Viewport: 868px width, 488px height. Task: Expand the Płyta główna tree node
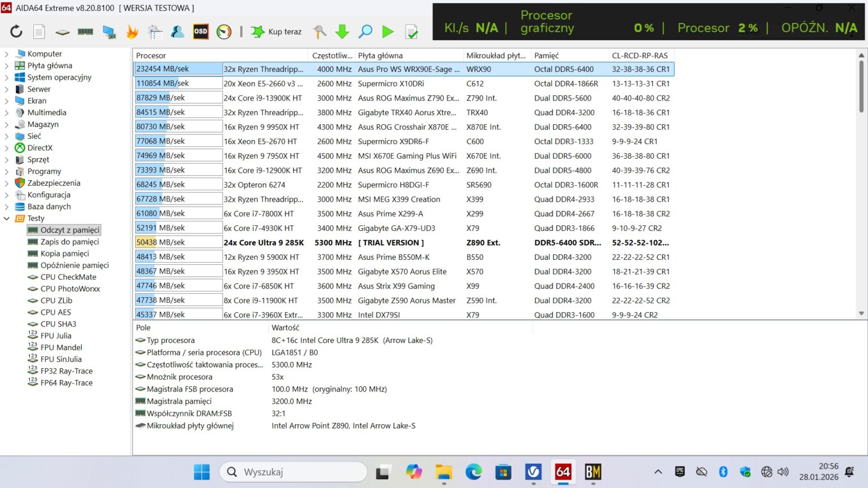coord(7,66)
